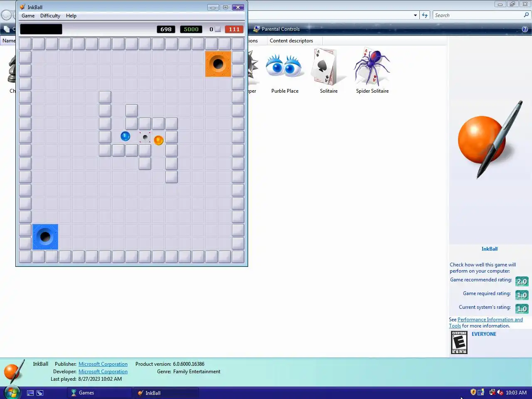The height and width of the screenshot is (399, 532).
Task: Open the Help menu in InkBall
Action: click(71, 16)
